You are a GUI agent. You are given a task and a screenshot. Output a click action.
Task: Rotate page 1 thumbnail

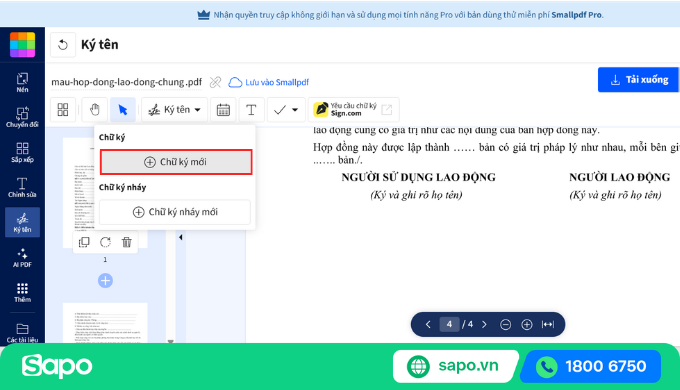(105, 242)
